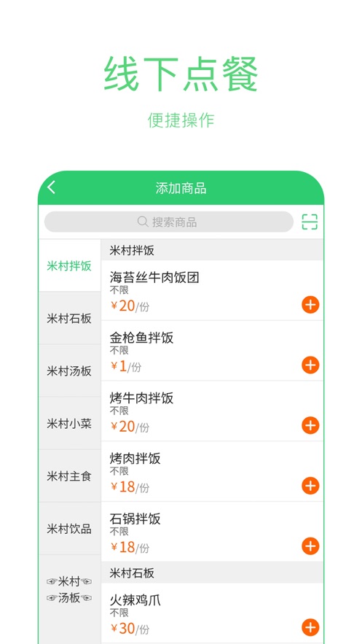Add 金枪鱼拌饭 with its plus button

pyautogui.click(x=310, y=365)
